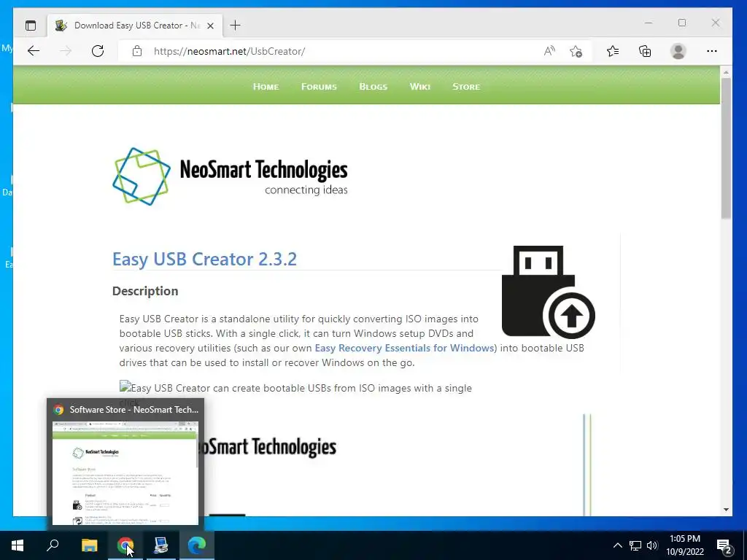Image resolution: width=747 pixels, height=560 pixels.
Task: Open the Home navigation link
Action: point(266,87)
